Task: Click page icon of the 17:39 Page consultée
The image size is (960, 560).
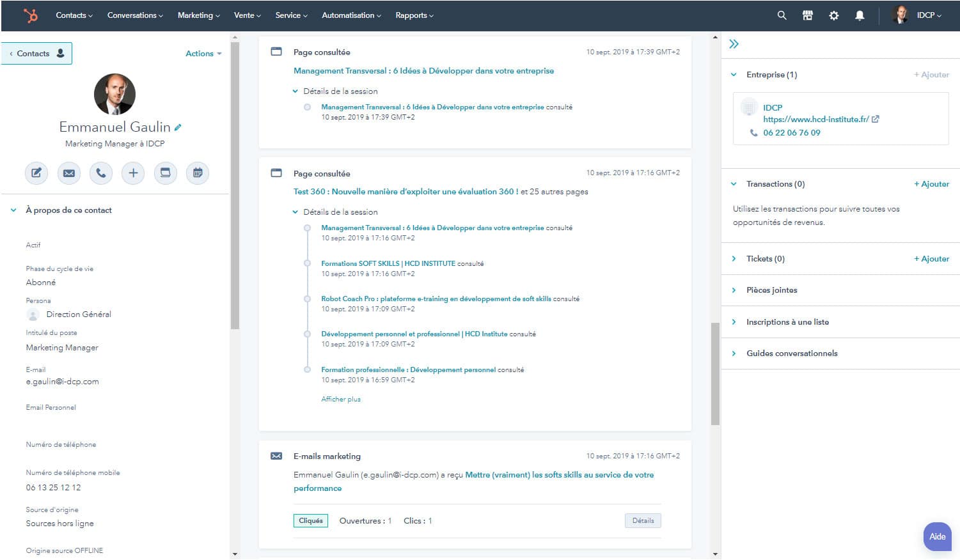Action: click(x=276, y=51)
